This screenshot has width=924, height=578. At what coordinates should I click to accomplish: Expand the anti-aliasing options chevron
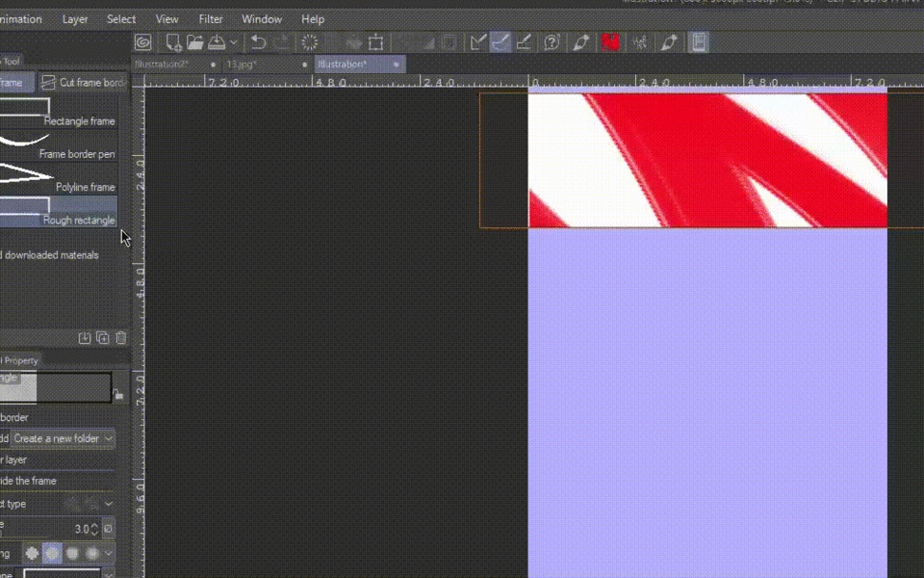pyautogui.click(x=109, y=553)
